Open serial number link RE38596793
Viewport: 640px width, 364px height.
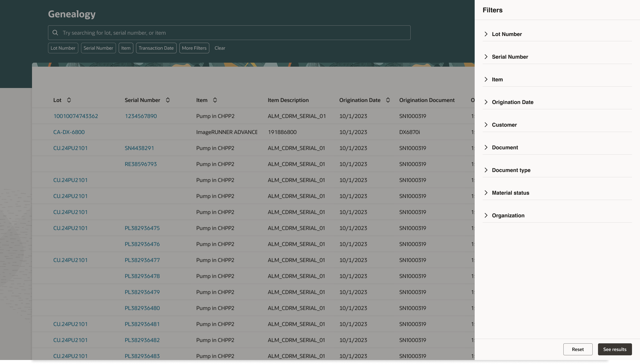[141, 164]
